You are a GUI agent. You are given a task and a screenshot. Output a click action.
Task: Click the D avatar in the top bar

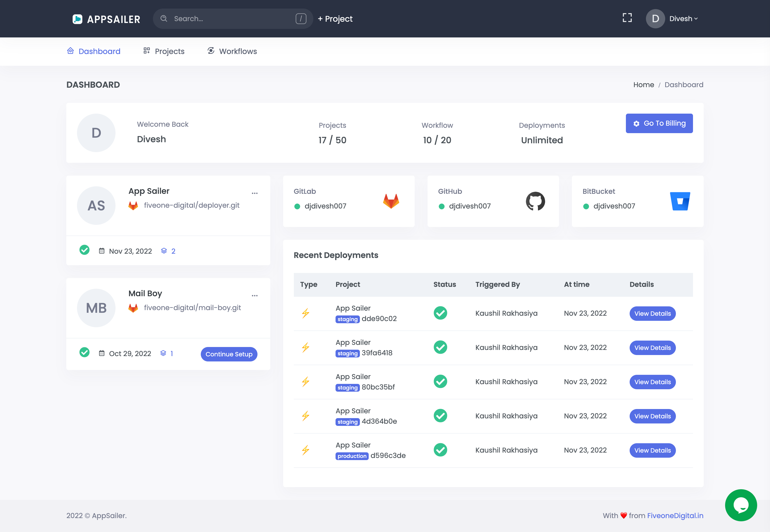click(655, 19)
